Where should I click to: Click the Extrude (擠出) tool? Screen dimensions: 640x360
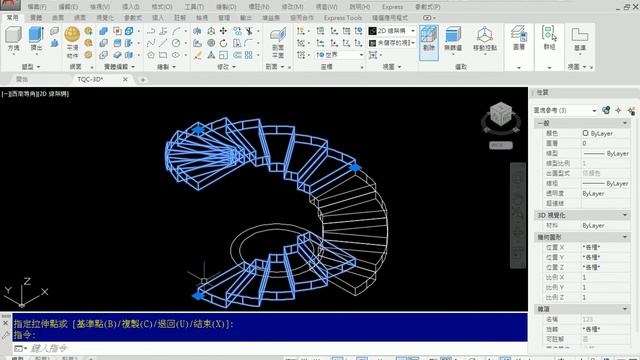(x=36, y=39)
